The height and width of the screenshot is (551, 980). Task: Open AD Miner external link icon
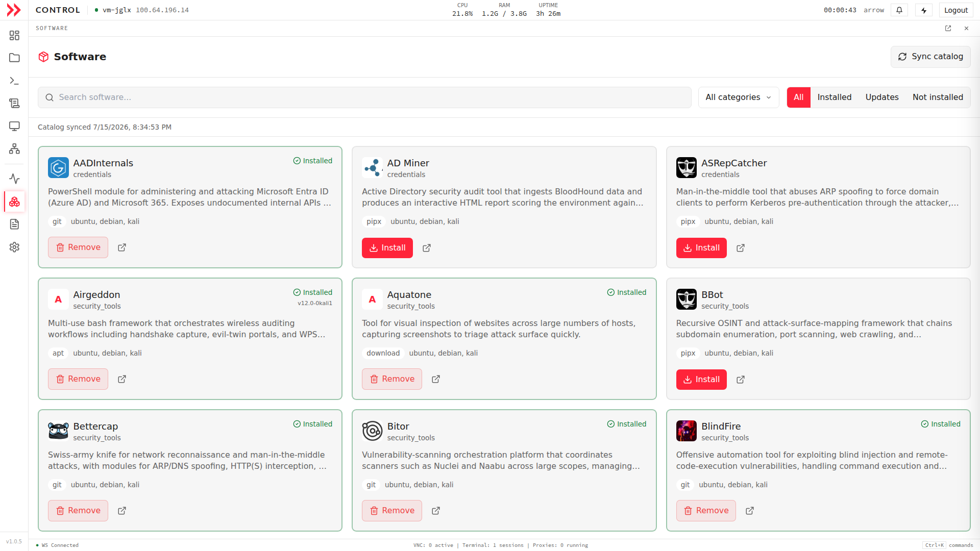click(427, 248)
